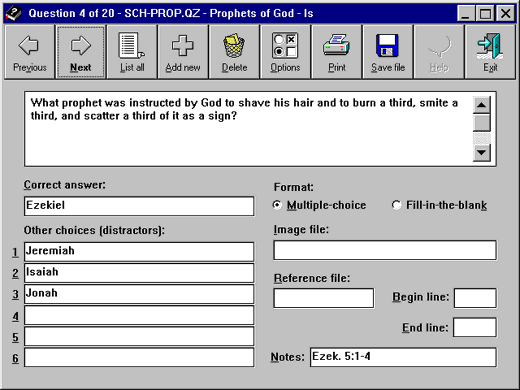Advance with the Next arrow icon

point(81,52)
